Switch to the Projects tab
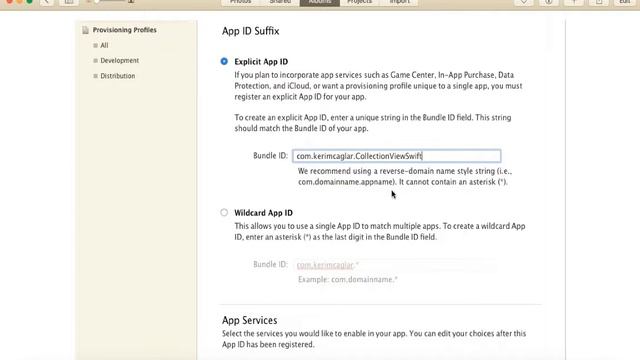Screen dimensions: 640x360 pos(359,2)
